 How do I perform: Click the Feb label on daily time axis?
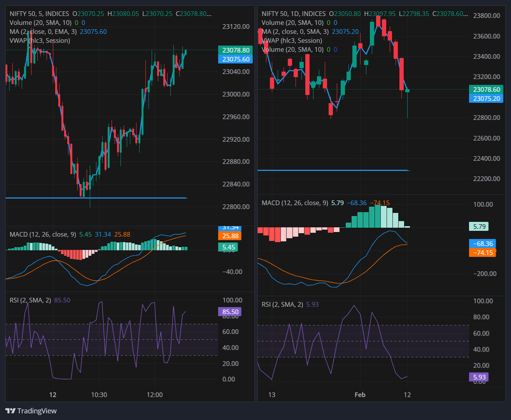(360, 395)
